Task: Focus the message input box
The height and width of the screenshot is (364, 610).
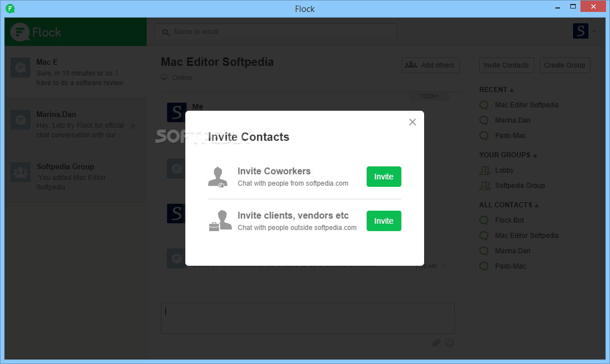Action: coord(308,318)
